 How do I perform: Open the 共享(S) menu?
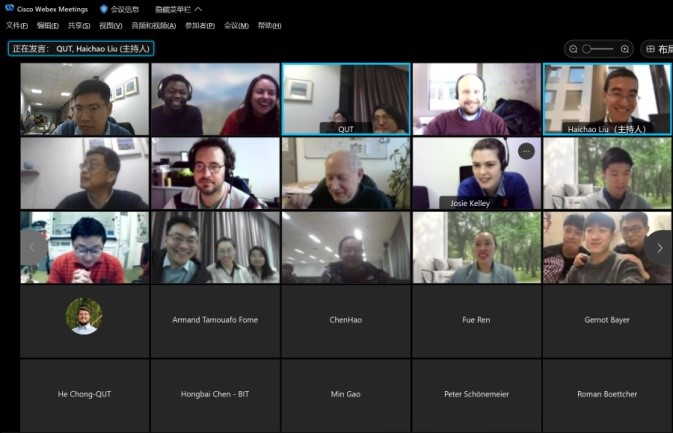point(78,25)
